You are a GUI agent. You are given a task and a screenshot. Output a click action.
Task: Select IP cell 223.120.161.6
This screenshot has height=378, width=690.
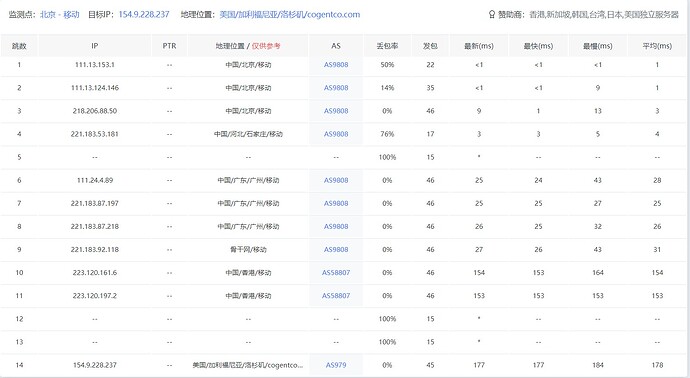pos(95,273)
